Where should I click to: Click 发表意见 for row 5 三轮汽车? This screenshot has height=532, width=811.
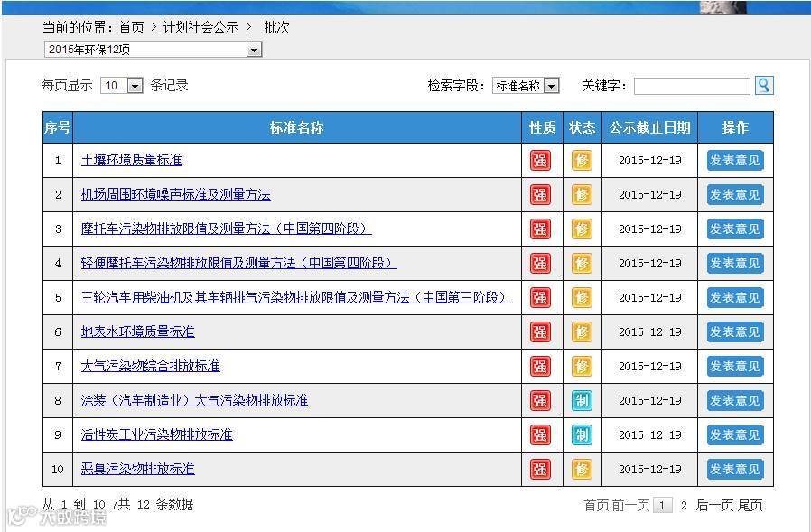pos(735,297)
